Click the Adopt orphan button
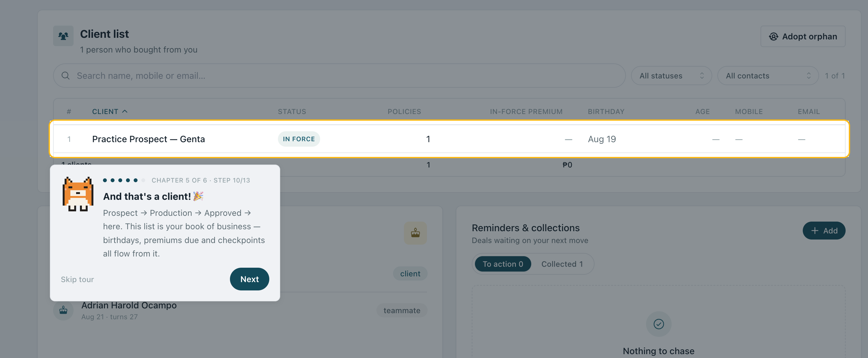 pyautogui.click(x=803, y=37)
